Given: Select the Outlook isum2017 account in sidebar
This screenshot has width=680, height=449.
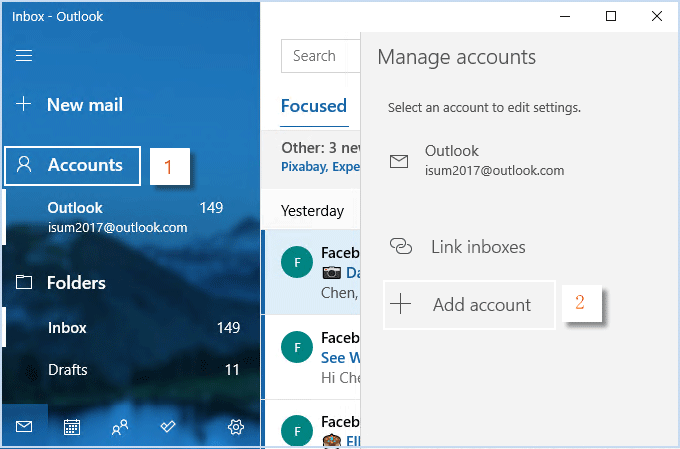Looking at the screenshot, I should 132,217.
